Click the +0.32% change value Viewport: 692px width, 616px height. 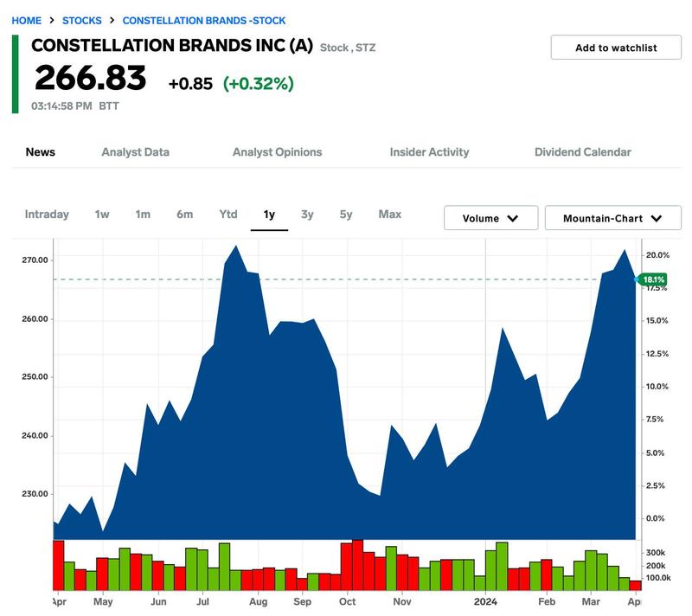point(258,84)
